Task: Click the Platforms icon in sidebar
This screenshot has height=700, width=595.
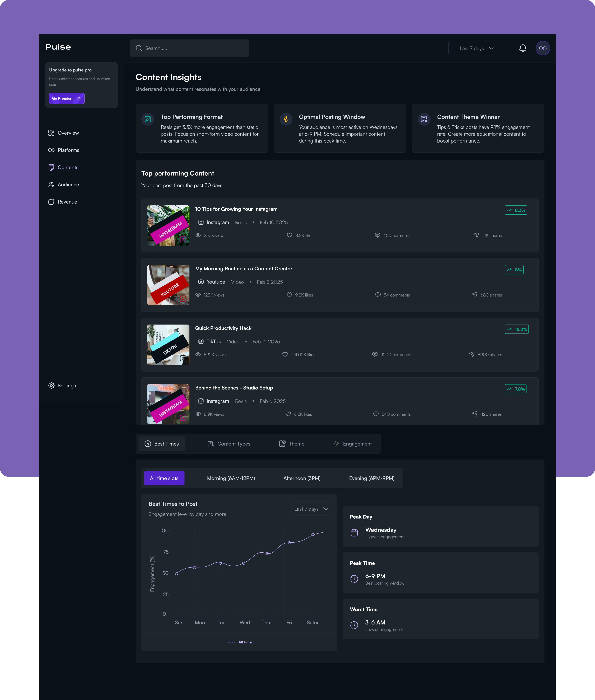Action: click(x=51, y=150)
